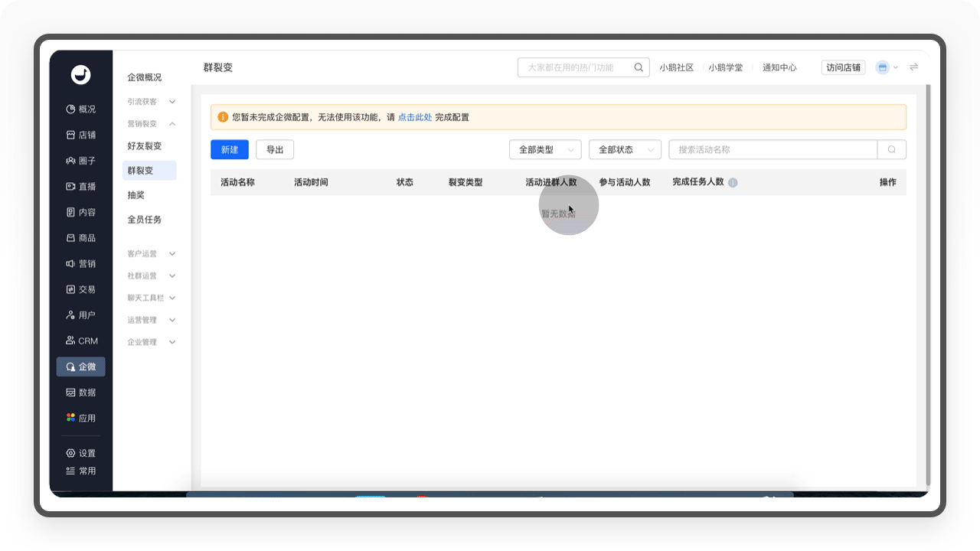The height and width of the screenshot is (551, 980).
Task: Open the shop avatar dropdown
Action: tap(887, 67)
